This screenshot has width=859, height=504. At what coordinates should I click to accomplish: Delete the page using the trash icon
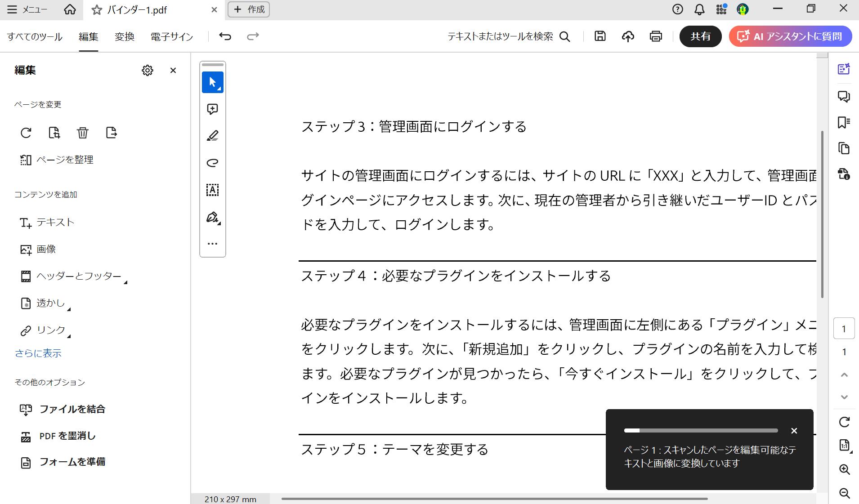click(82, 133)
